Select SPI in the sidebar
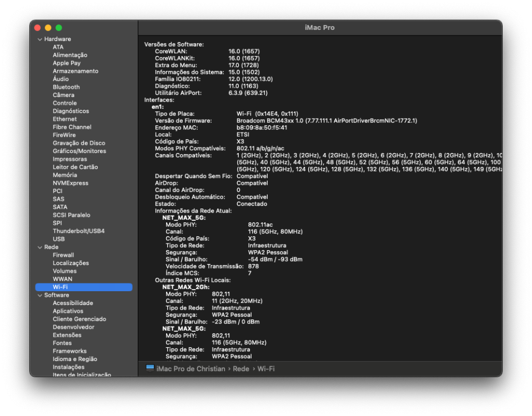The height and width of the screenshot is (416, 532). [x=57, y=223]
